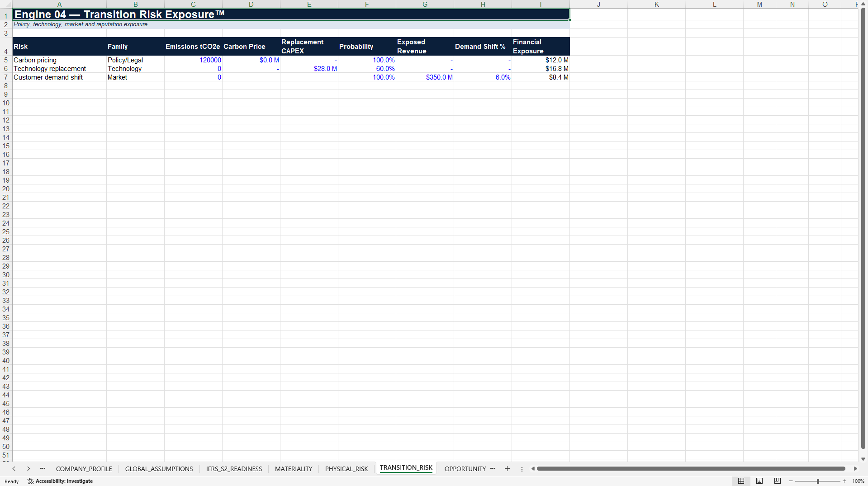Image resolution: width=868 pixels, height=486 pixels.
Task: Click the 'Carbon Price' header cell
Action: click(251, 47)
